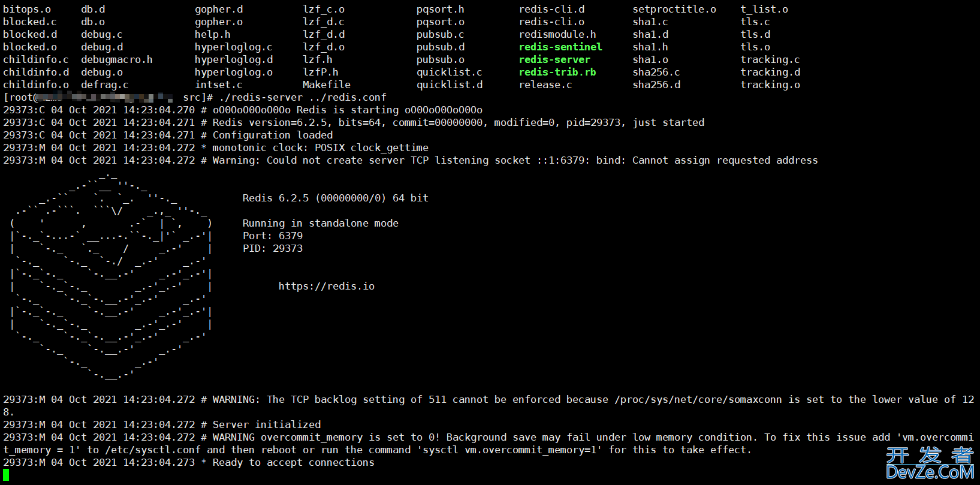Click the sha1.h file name
The image size is (980, 485).
pos(650,47)
